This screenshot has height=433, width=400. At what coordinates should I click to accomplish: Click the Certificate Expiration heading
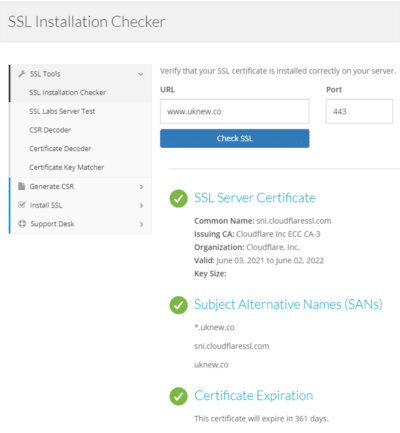click(254, 396)
